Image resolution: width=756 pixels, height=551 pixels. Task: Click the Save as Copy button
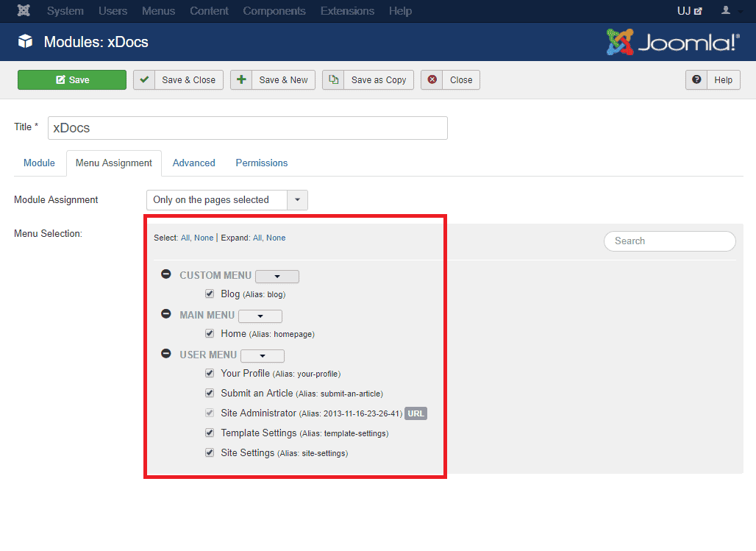pyautogui.click(x=368, y=80)
